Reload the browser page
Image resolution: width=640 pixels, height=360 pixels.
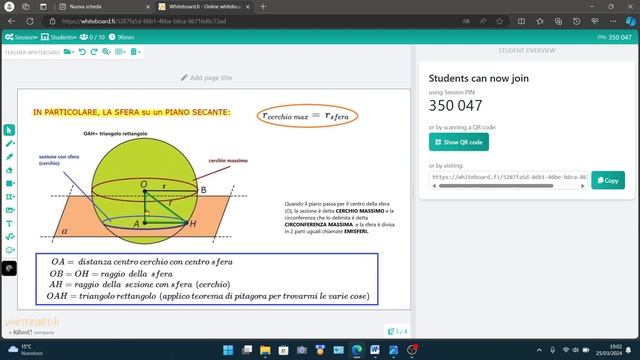(30, 21)
